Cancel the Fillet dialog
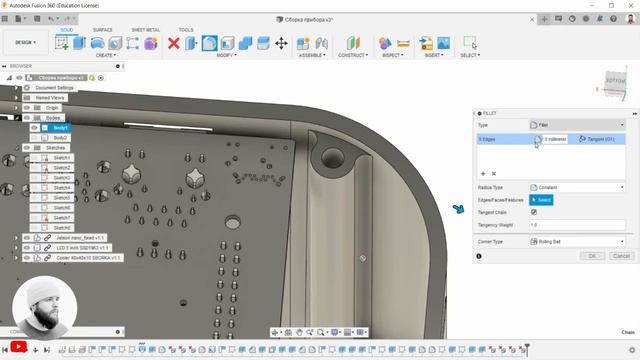640x360 pixels. tap(622, 256)
